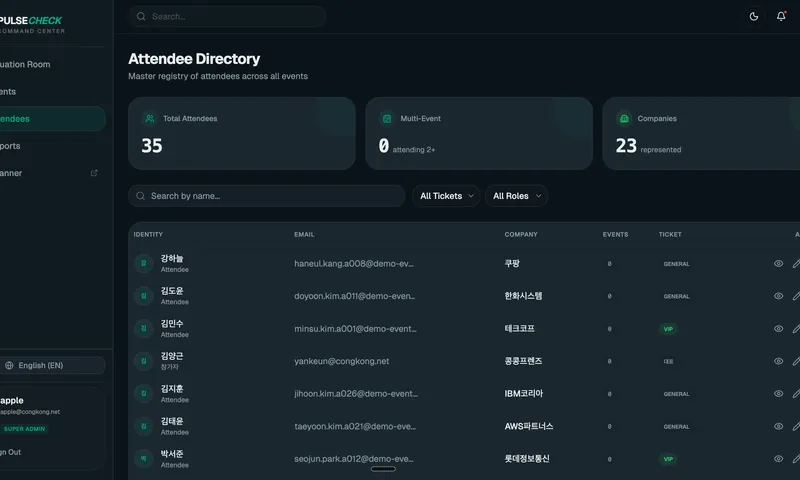The height and width of the screenshot is (480, 800).
Task: Click Sign Out in sidebar
Action: point(10,452)
